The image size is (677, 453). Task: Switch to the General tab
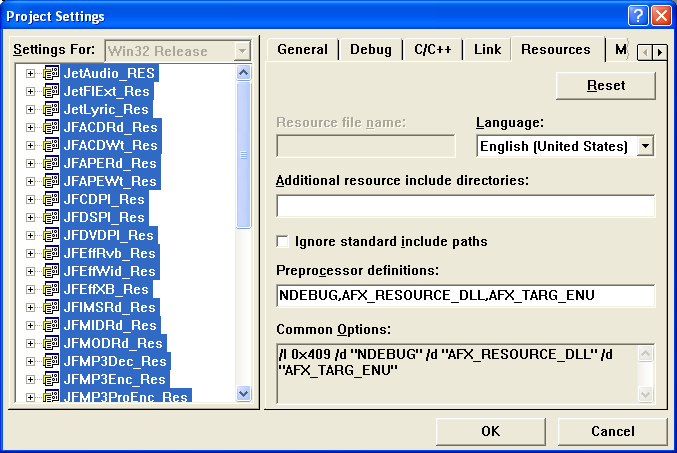tap(303, 50)
